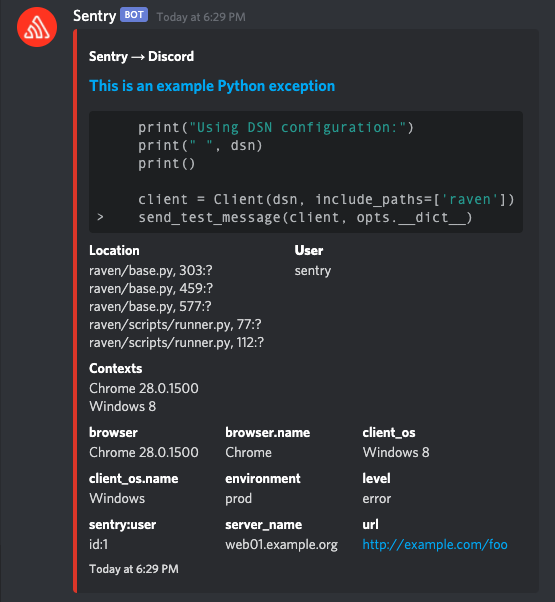Open 'This is an example Python exception' link

click(212, 86)
